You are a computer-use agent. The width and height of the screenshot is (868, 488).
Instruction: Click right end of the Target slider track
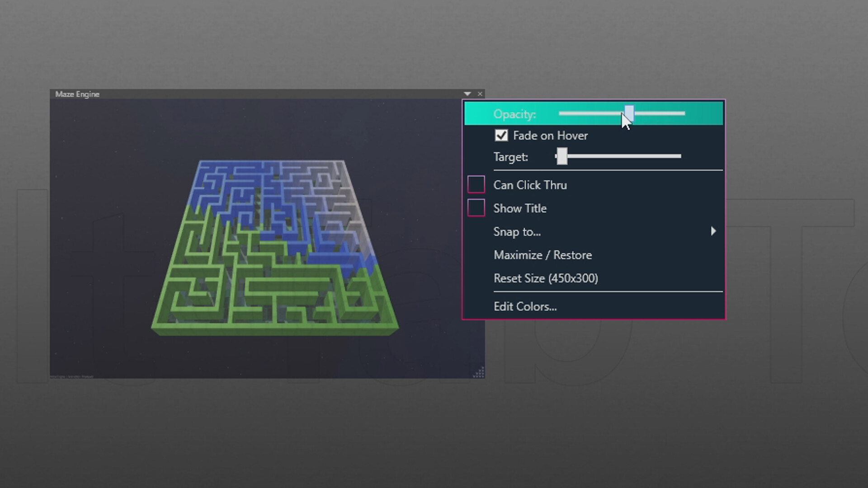coord(678,156)
